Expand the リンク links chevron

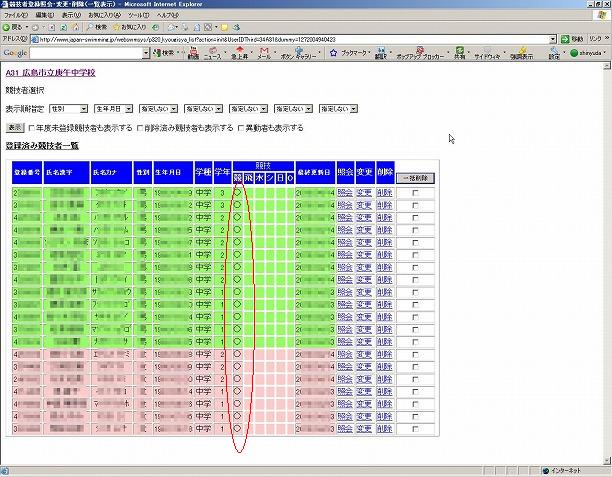(x=607, y=38)
